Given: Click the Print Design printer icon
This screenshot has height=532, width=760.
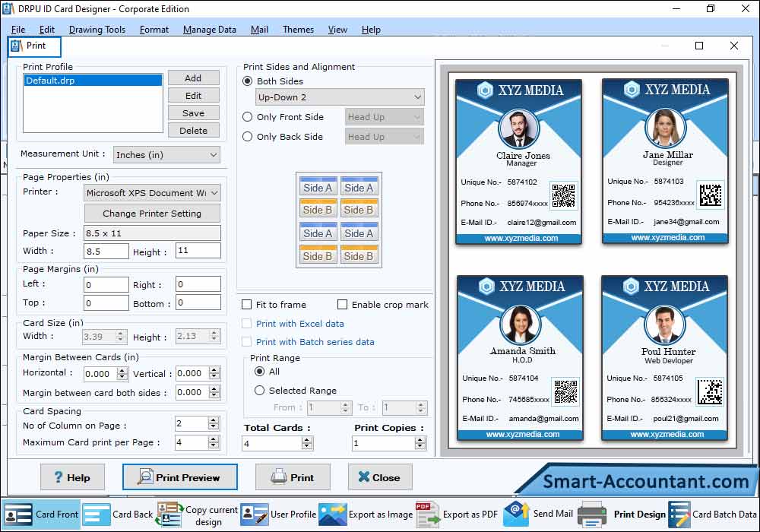Looking at the screenshot, I should coord(592,514).
